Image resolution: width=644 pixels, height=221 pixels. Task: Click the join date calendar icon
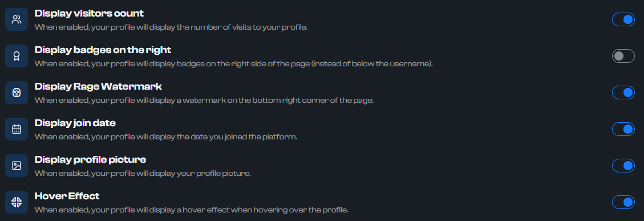17,129
